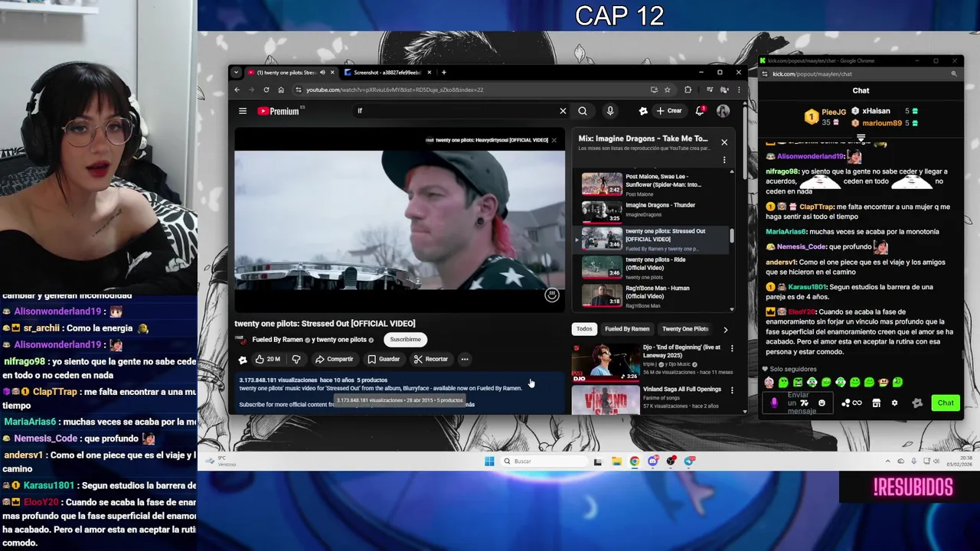
Task: Click the Compartir share button
Action: pyautogui.click(x=335, y=359)
